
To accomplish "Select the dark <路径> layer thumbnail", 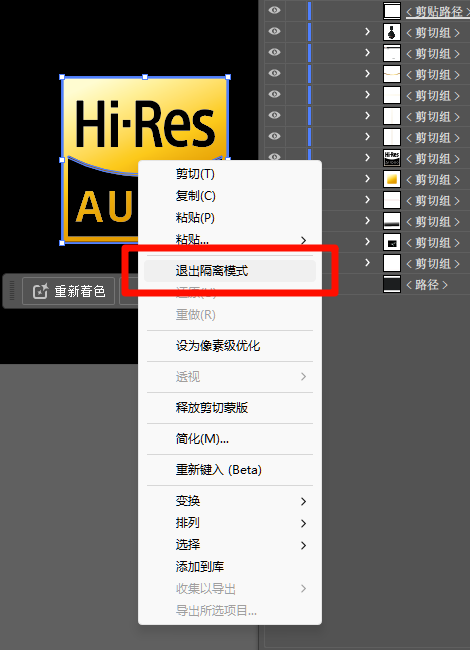I will (392, 284).
